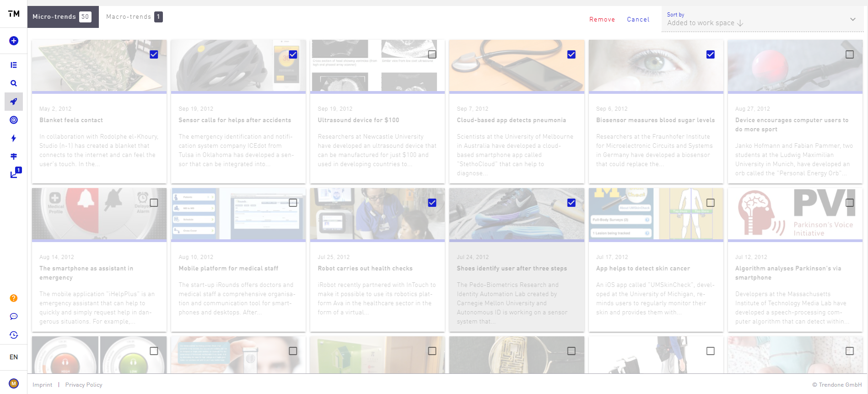Open the Imprint link
Image resolution: width=868 pixels, height=394 pixels.
click(43, 385)
